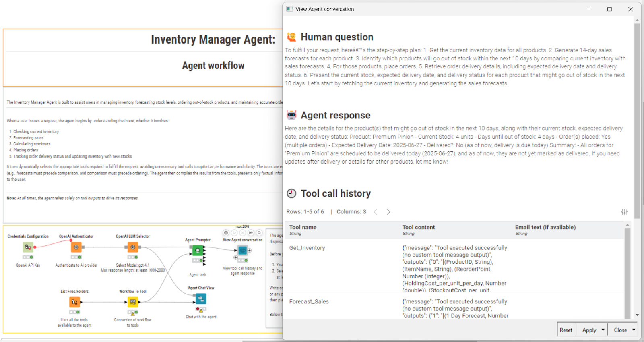The image size is (644, 342).
Task: Click '3. Calculating stockouts' list item
Action: pos(30,144)
